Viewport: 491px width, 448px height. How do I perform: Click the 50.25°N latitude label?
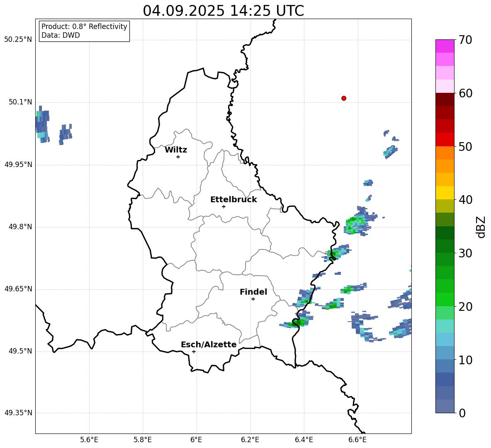18,40
